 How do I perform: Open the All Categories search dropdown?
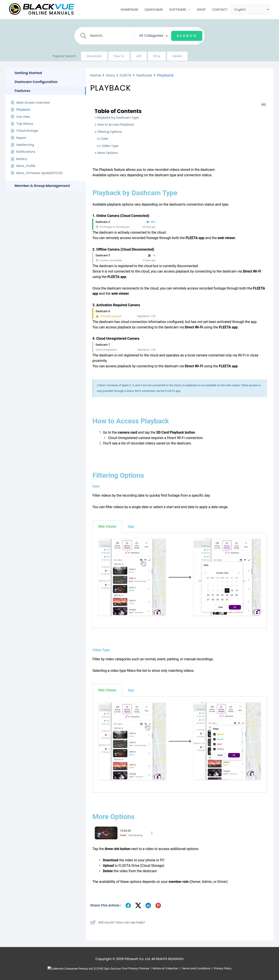tap(153, 36)
